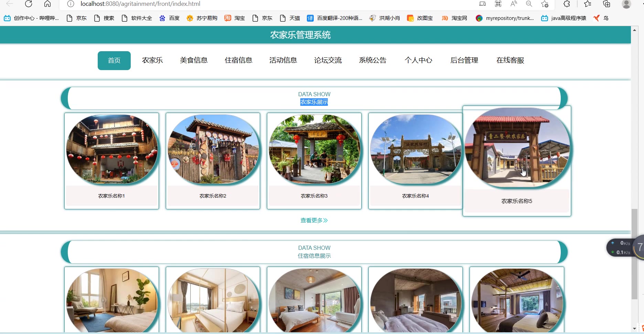Viewport: 644px width, 334px height.
Task: Add page to favorites star icon
Action: click(545, 4)
